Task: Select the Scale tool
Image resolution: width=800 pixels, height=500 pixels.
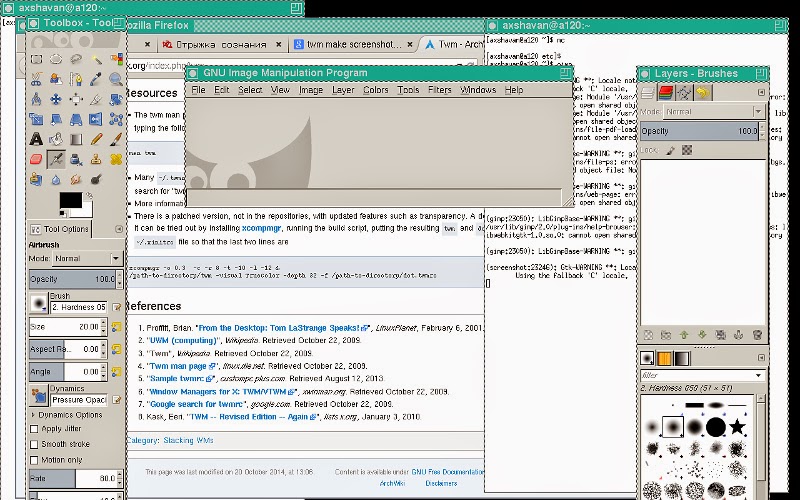Action: click(x=36, y=119)
